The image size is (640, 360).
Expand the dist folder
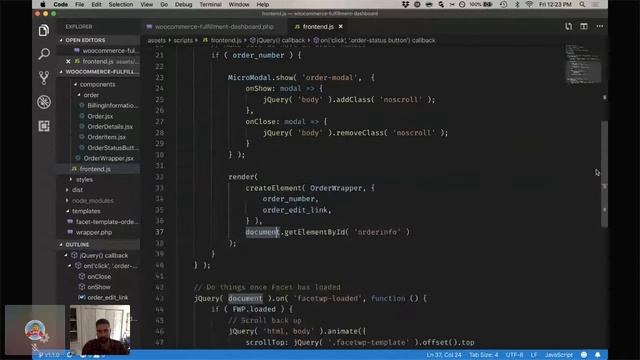pyautogui.click(x=78, y=190)
